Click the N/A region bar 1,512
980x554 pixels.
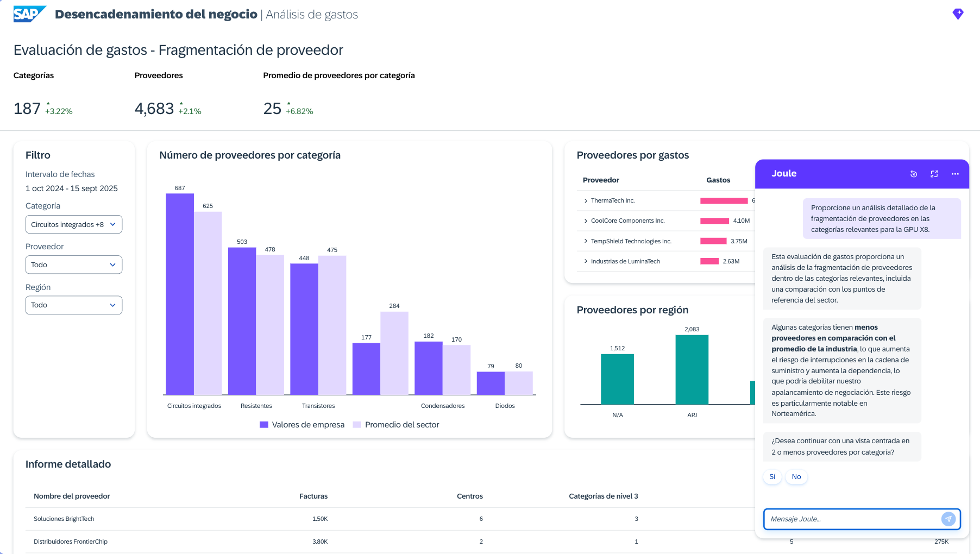click(x=617, y=379)
